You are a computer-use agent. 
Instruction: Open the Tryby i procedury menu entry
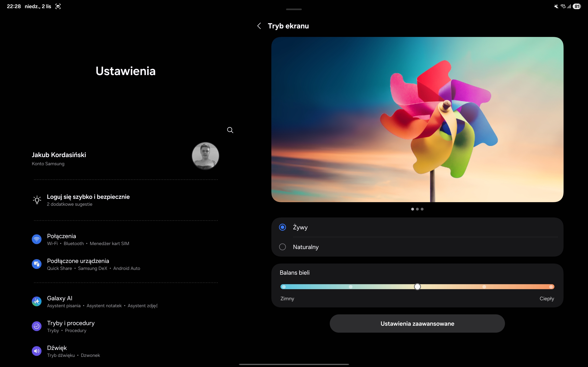(71, 323)
